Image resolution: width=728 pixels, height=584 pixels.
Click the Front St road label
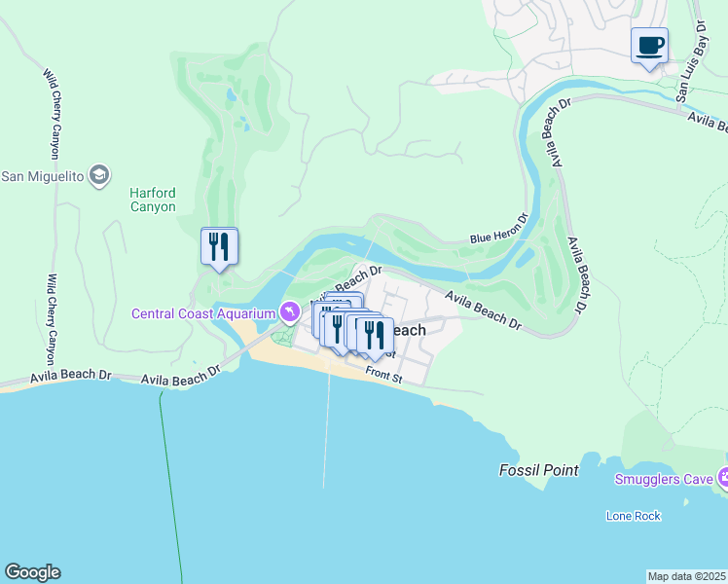[x=383, y=374]
